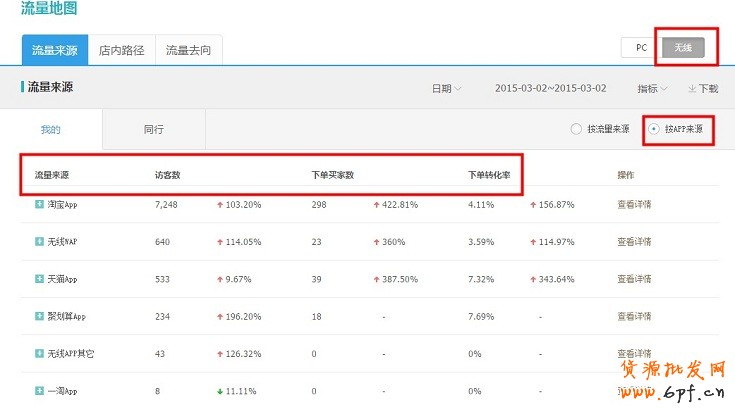Screen dimensions: 735x414
Task: Expand the 天猫App row plus icon
Action: click(38, 279)
